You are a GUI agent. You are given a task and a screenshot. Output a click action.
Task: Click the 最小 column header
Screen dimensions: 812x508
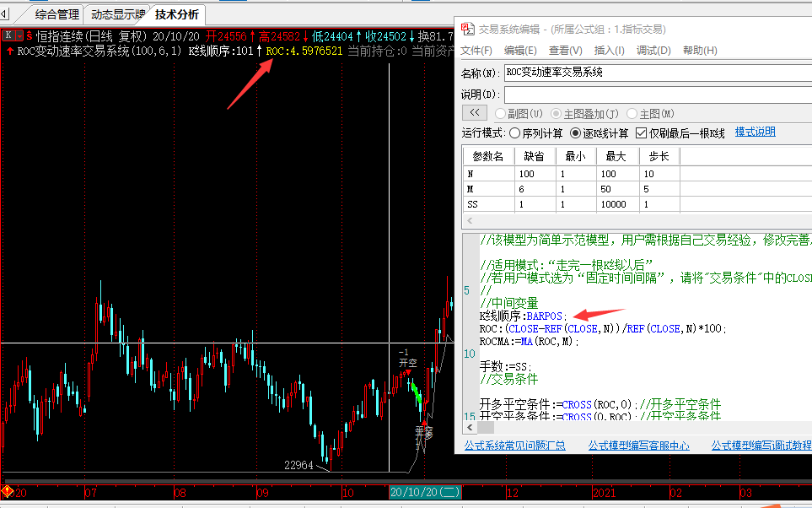coord(576,156)
